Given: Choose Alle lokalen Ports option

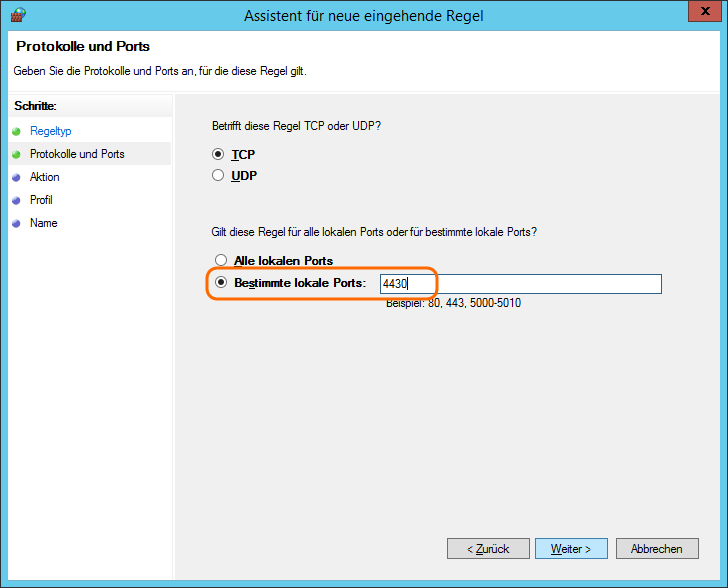Looking at the screenshot, I should pyautogui.click(x=221, y=261).
